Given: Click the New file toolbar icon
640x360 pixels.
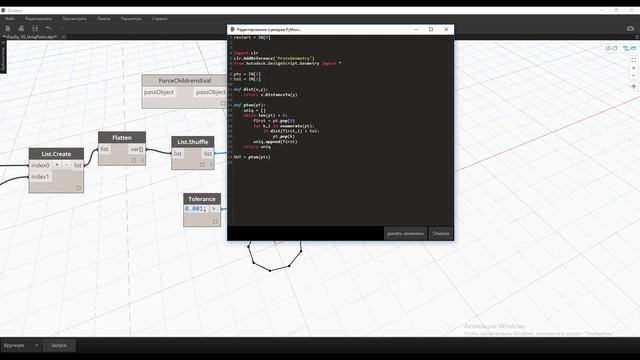Looking at the screenshot, I should pyautogui.click(x=8, y=28).
